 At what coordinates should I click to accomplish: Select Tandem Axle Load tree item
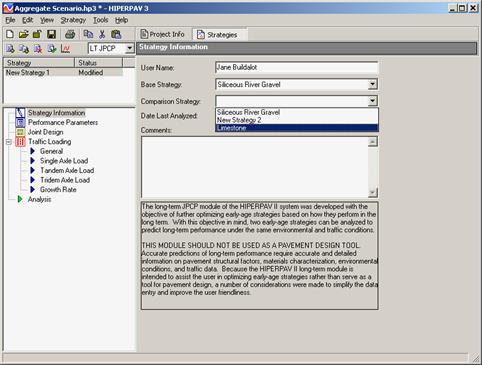[x=67, y=170]
